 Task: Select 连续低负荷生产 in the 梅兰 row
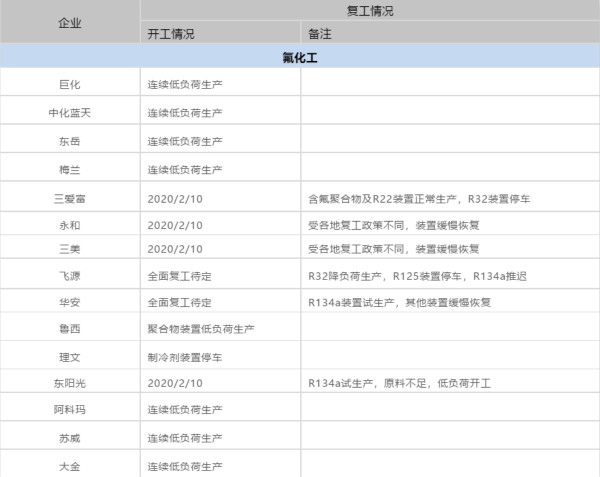click(x=185, y=169)
